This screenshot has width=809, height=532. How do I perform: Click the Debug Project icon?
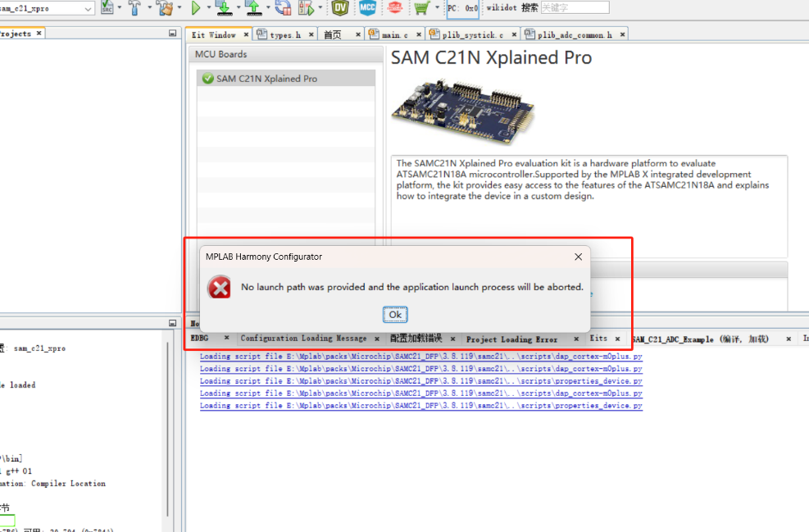click(x=306, y=7)
